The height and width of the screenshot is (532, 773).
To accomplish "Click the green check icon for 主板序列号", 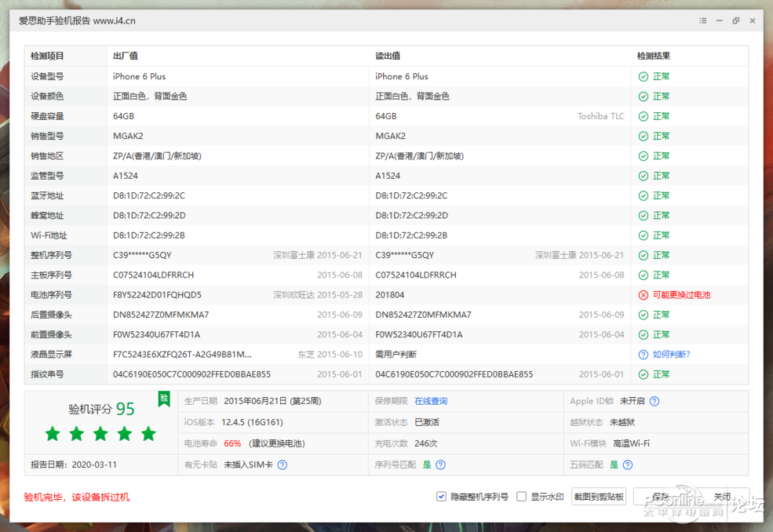I will [x=644, y=275].
